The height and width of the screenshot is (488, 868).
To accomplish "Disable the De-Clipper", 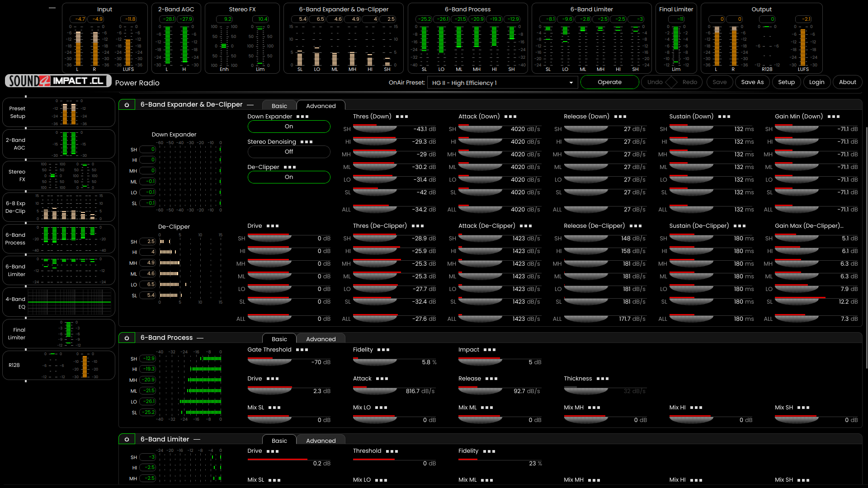I will coord(289,177).
